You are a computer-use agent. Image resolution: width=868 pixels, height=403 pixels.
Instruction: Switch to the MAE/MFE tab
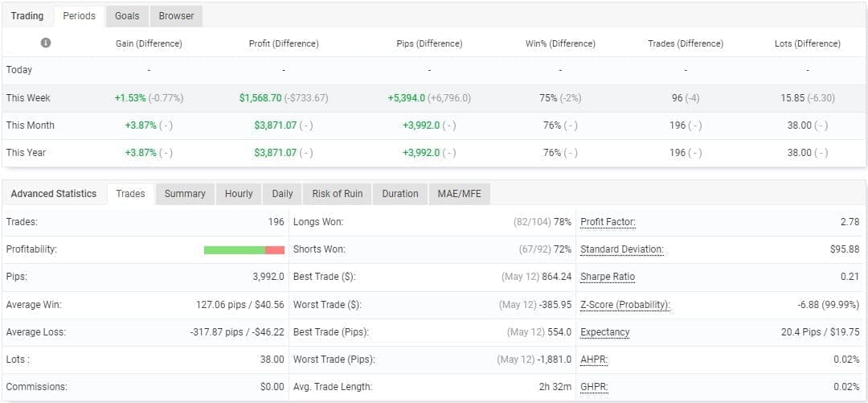[459, 194]
